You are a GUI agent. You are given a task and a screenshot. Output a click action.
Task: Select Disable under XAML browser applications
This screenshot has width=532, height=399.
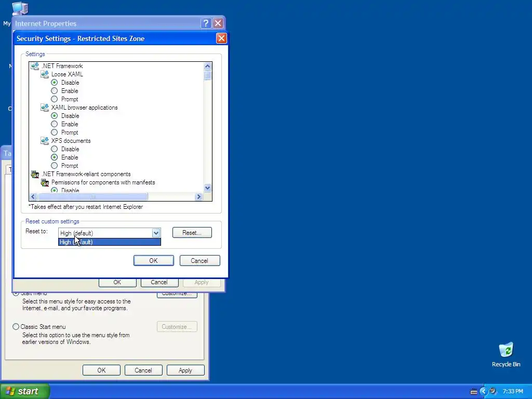[x=54, y=116]
